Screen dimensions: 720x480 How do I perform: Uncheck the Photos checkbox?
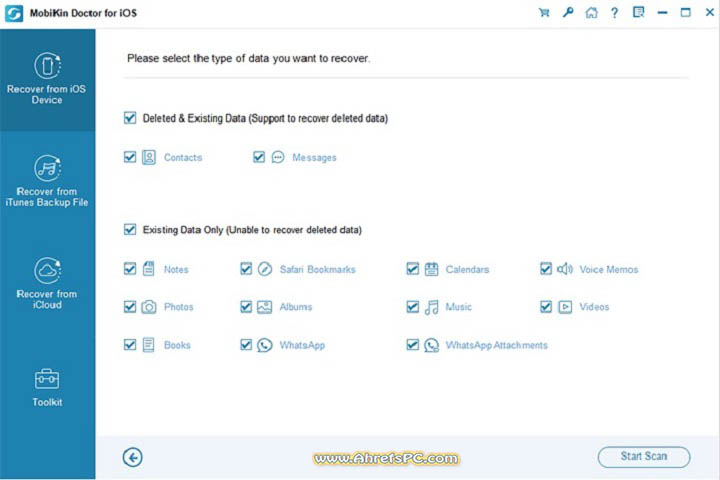coord(130,306)
